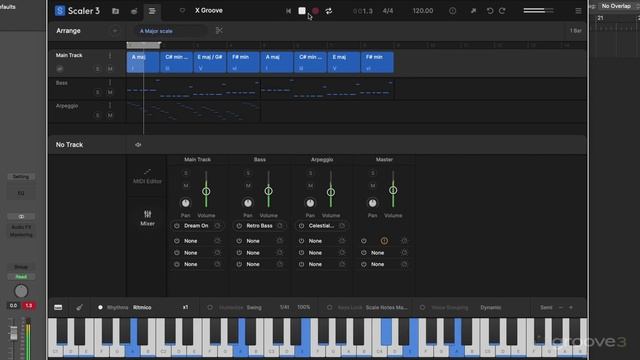640x360 pixels.
Task: Change the x1 rhythm speed
Action: tap(186, 307)
